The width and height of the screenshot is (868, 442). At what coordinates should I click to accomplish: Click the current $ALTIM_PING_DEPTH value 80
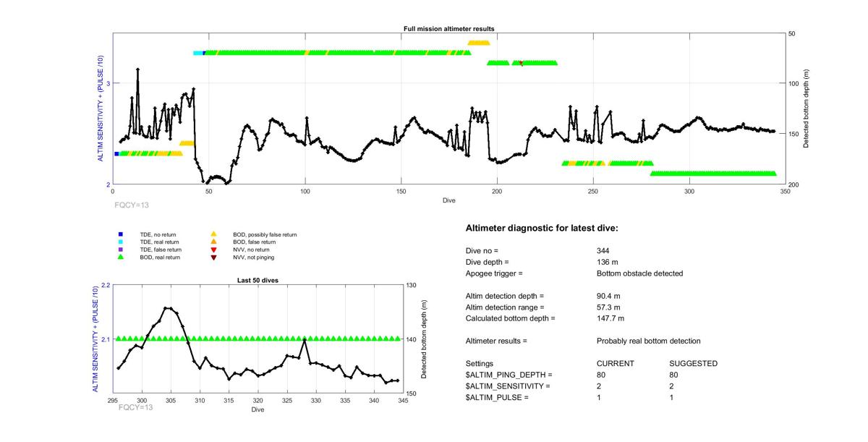601,375
